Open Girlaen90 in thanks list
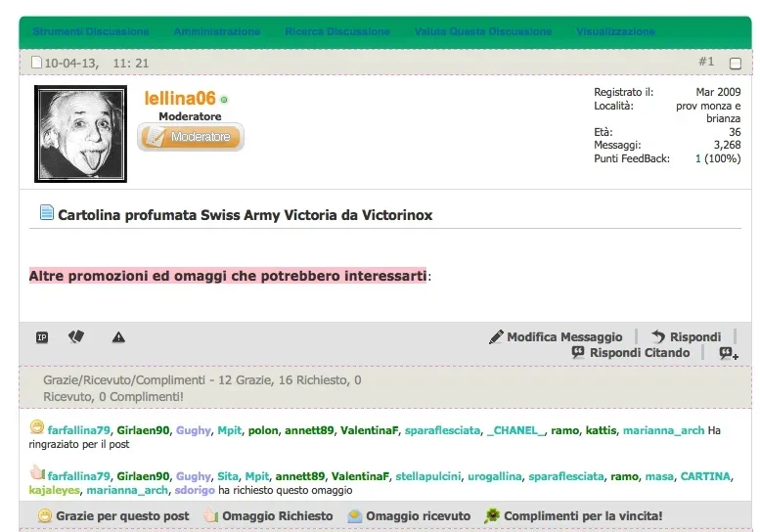 [143, 430]
